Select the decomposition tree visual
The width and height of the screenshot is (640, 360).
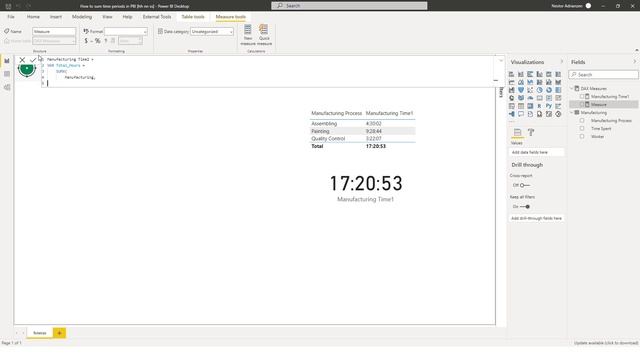coord(511,114)
